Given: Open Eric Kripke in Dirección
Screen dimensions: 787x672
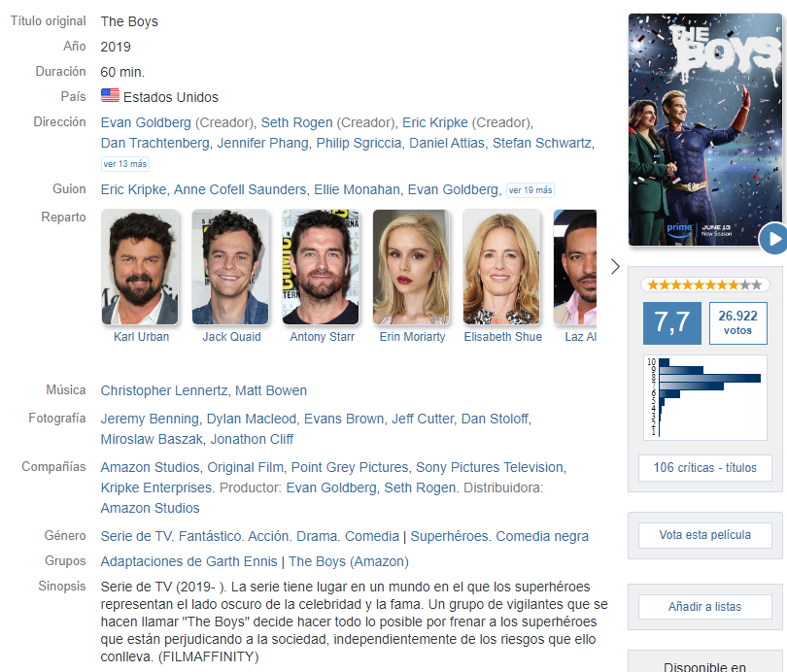Looking at the screenshot, I should (x=435, y=123).
